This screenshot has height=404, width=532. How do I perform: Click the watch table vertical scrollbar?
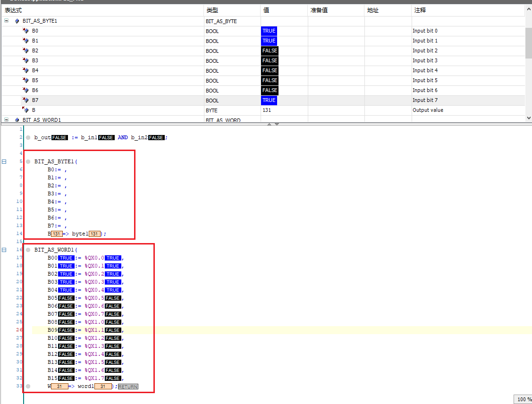point(529,42)
